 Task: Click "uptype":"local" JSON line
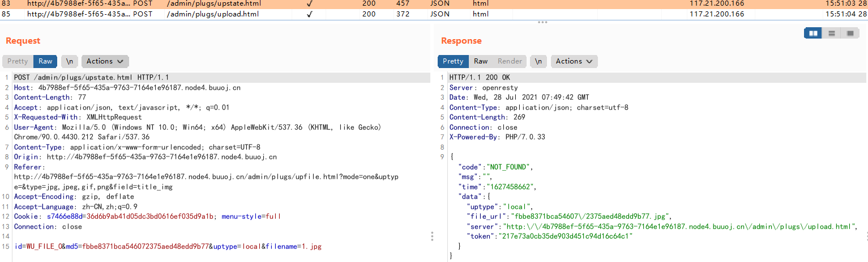click(500, 207)
